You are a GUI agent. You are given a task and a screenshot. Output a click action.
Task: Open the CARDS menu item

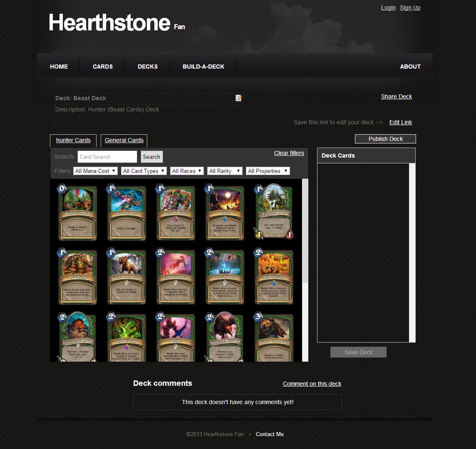(103, 67)
